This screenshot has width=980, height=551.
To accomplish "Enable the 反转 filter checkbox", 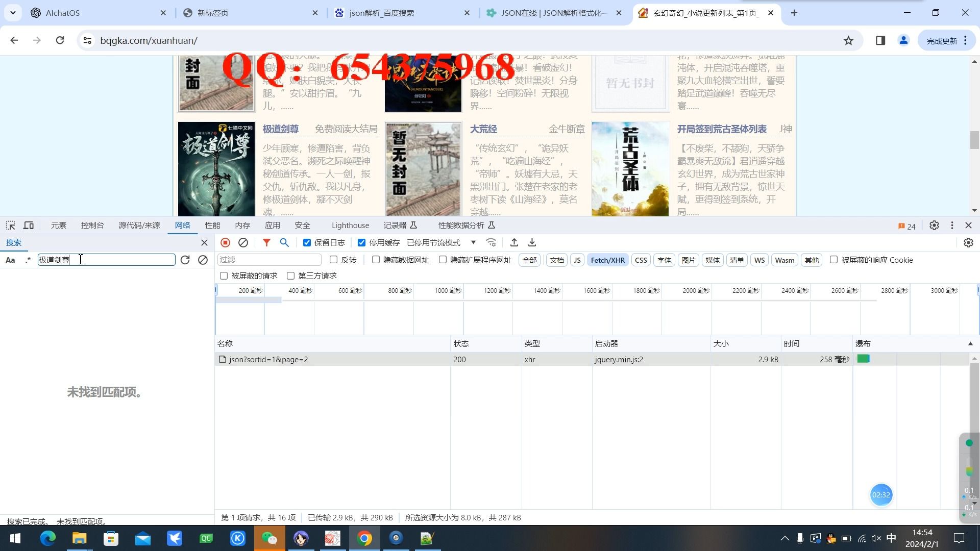I will (x=334, y=260).
